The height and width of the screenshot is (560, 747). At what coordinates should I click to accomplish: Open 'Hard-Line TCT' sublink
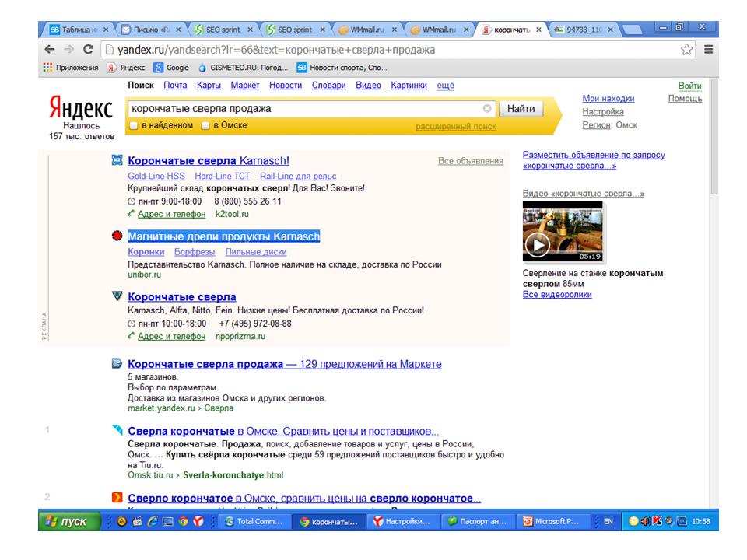pyautogui.click(x=222, y=177)
